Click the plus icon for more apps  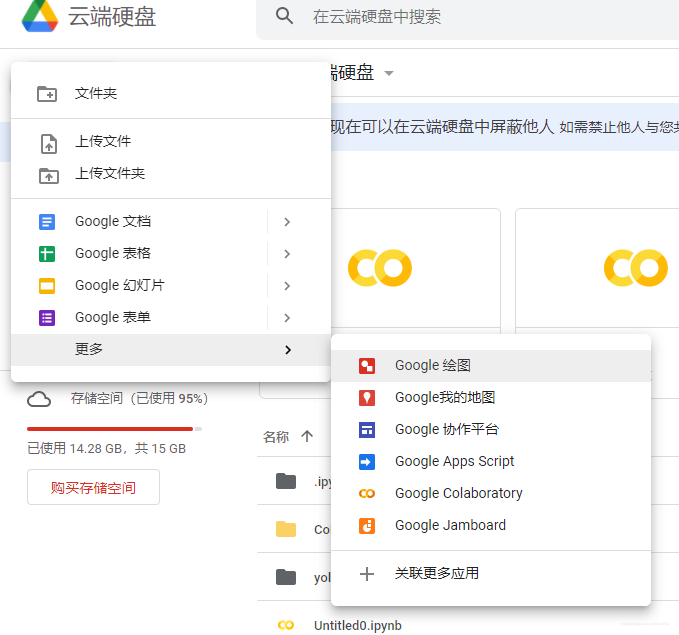point(367,574)
